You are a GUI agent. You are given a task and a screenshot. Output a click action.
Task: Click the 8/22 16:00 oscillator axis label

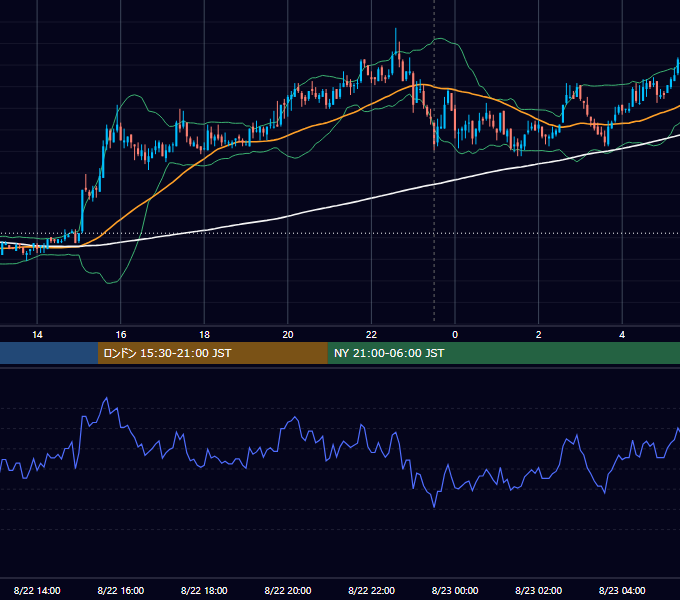pyautogui.click(x=121, y=590)
